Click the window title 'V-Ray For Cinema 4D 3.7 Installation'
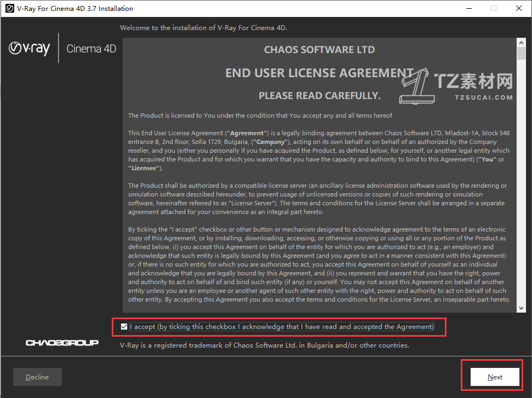Image resolution: width=532 pixels, height=398 pixels. pos(75,8)
